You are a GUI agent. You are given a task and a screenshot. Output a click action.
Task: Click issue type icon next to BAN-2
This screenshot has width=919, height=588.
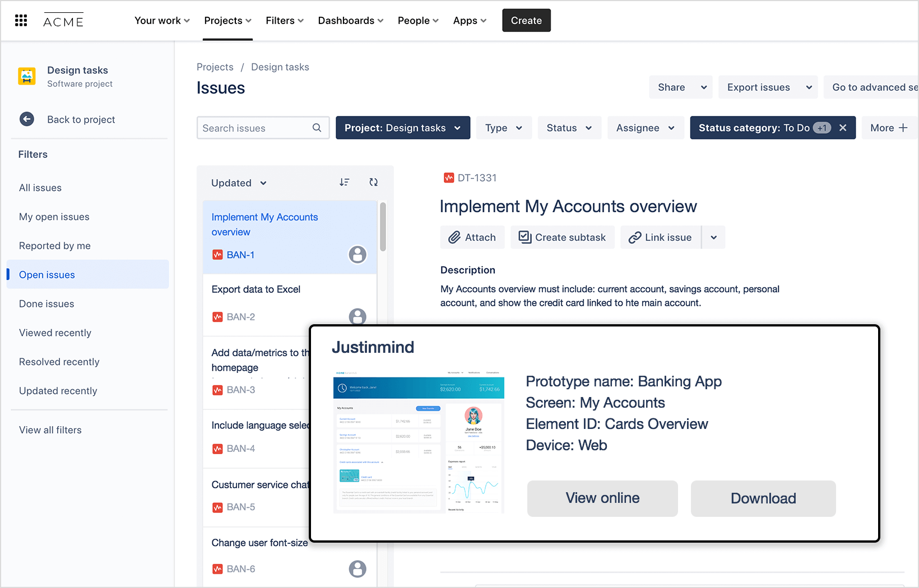point(217,317)
